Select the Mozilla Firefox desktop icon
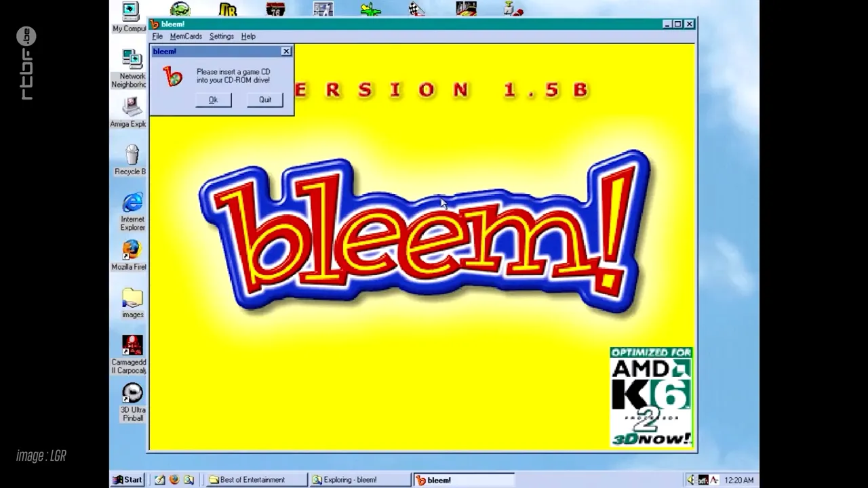The height and width of the screenshot is (488, 868). coord(130,256)
